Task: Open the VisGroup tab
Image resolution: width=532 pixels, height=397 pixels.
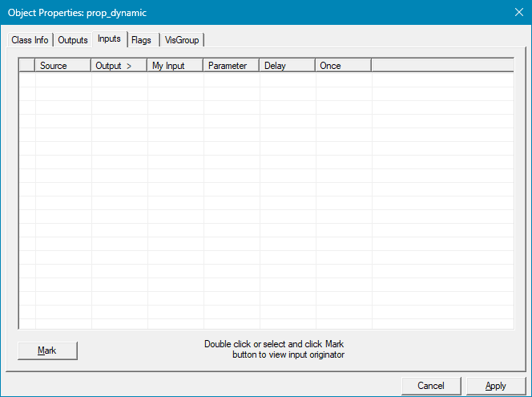Action: pyautogui.click(x=182, y=40)
